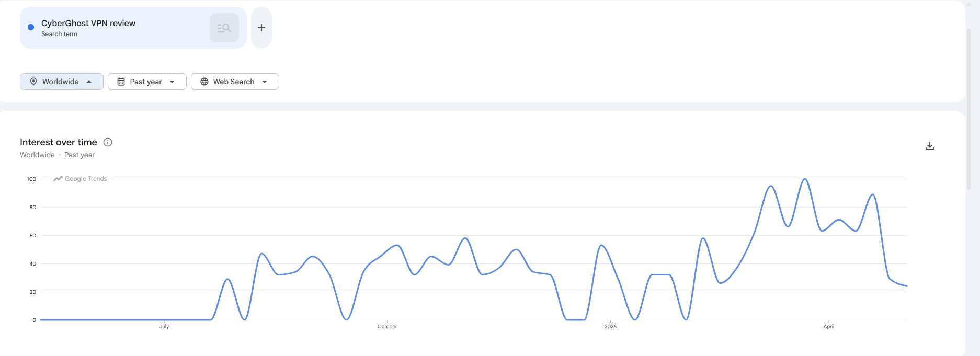
Task: Click the page's vertical scrollbar thumb
Action: click(968, 109)
